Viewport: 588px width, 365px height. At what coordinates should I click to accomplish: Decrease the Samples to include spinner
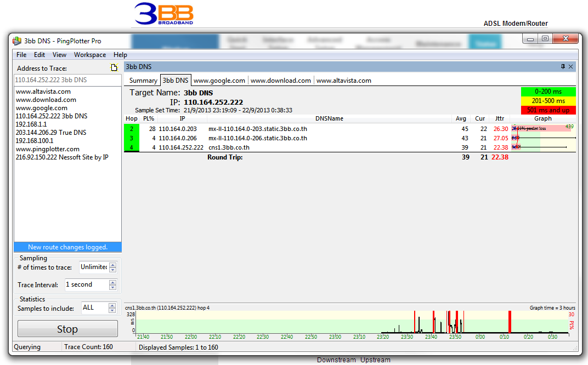112,311
